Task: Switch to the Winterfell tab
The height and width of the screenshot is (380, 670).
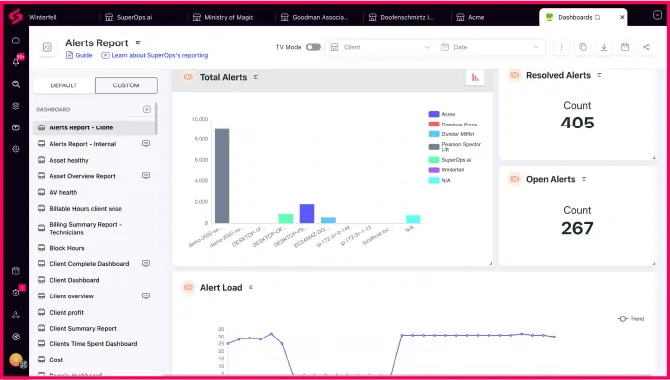Action: point(43,18)
